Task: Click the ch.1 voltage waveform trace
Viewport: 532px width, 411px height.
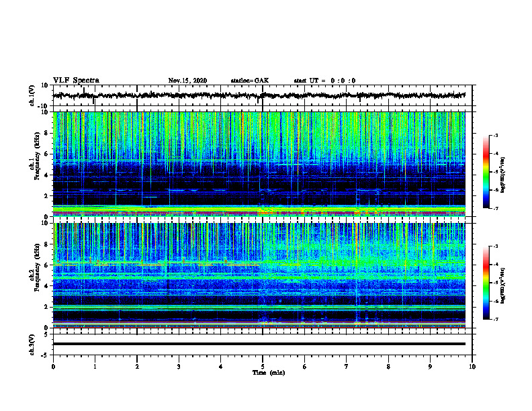Action: (259, 95)
